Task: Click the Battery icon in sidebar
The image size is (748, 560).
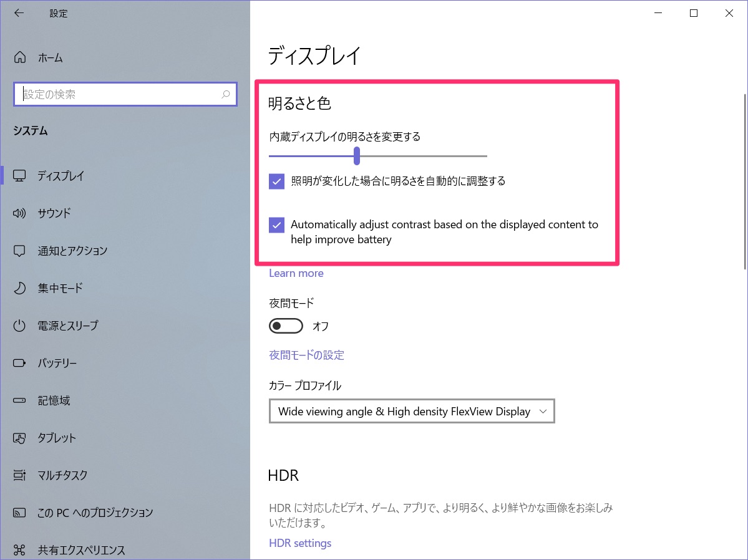Action: point(19,363)
